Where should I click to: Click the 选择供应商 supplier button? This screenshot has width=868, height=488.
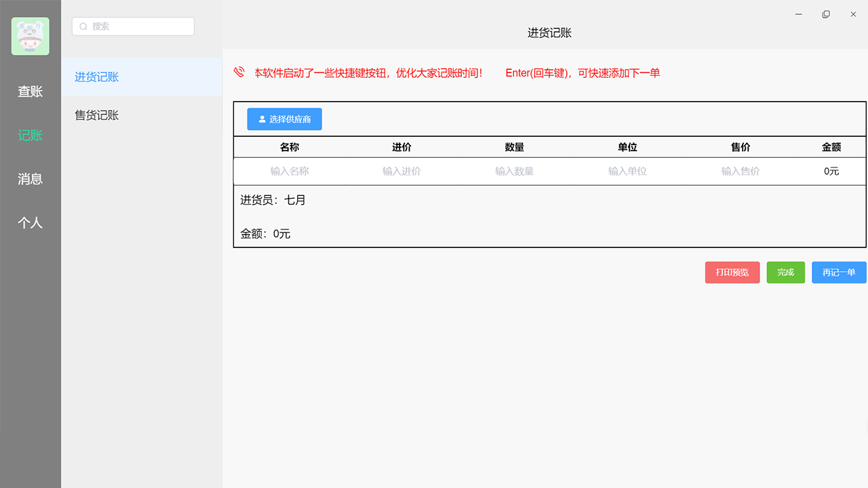tap(284, 119)
